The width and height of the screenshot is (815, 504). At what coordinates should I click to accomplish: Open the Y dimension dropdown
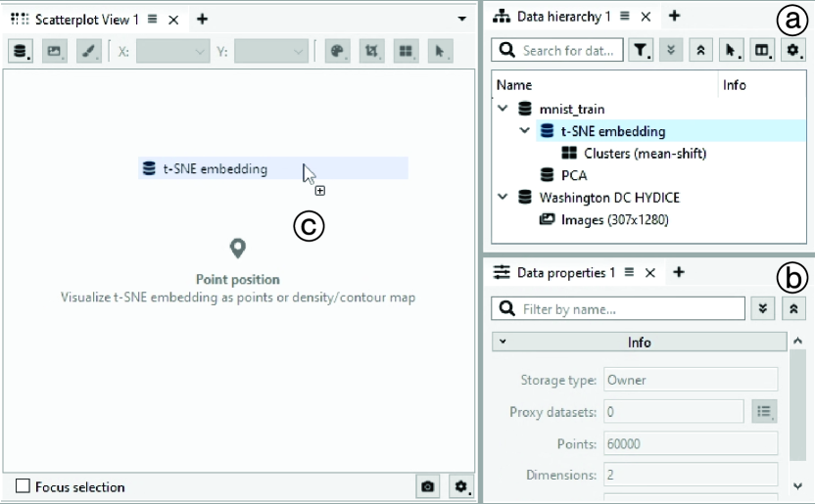coord(270,52)
